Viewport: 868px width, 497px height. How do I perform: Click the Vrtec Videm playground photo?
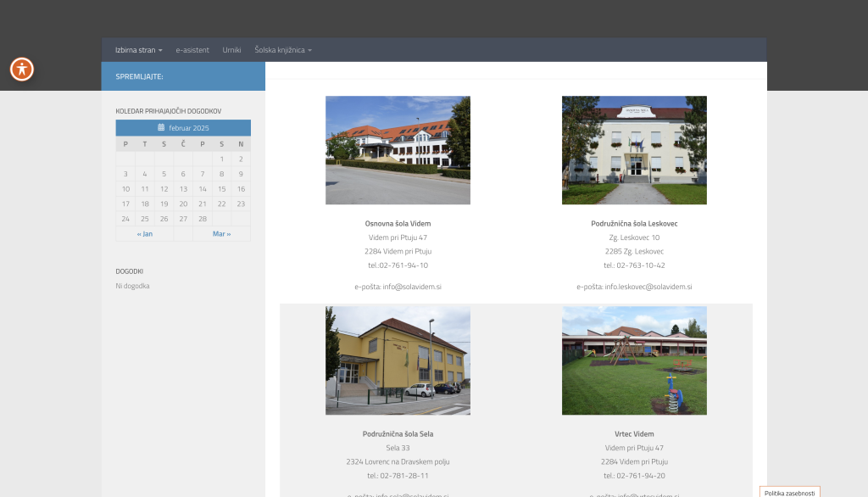634,360
